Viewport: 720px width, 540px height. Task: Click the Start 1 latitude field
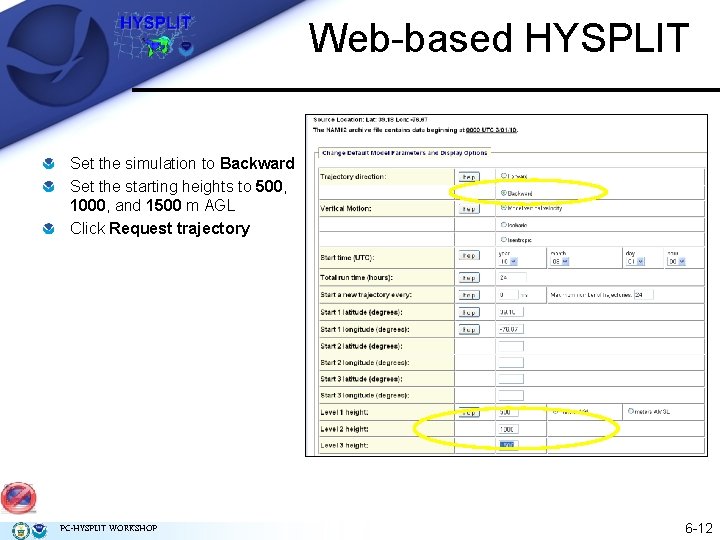tap(511, 312)
